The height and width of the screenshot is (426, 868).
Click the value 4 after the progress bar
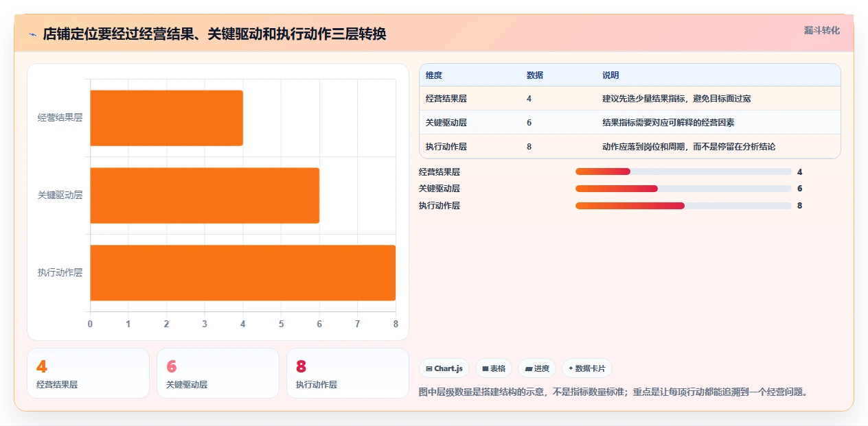coord(800,172)
